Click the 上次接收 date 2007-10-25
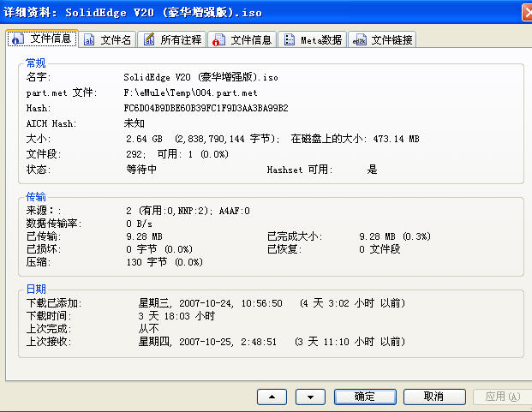532x412 pixels. [206, 342]
